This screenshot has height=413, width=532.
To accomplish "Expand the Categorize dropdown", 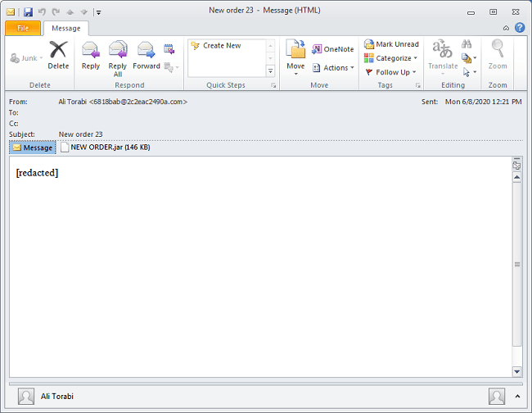I will click(391, 58).
